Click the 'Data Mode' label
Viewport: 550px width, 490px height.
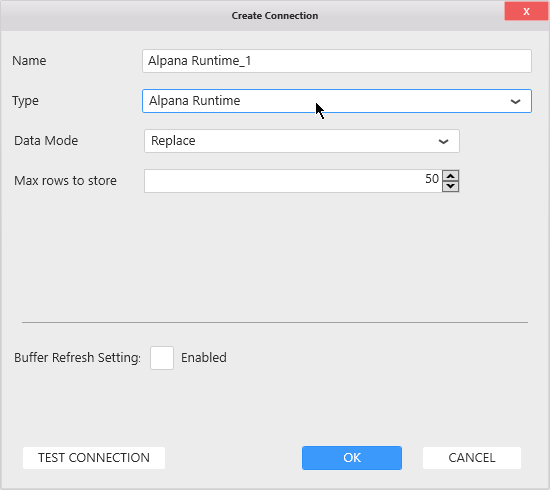pos(46,141)
